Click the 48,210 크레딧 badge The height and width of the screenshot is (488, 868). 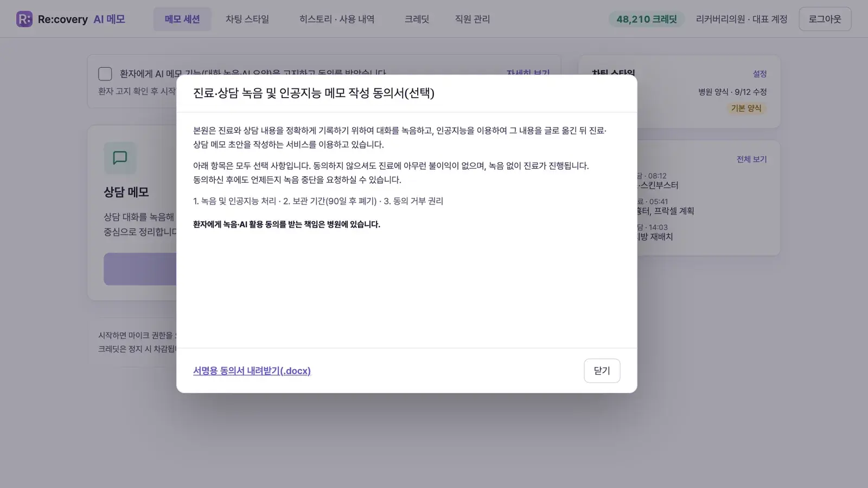point(647,19)
